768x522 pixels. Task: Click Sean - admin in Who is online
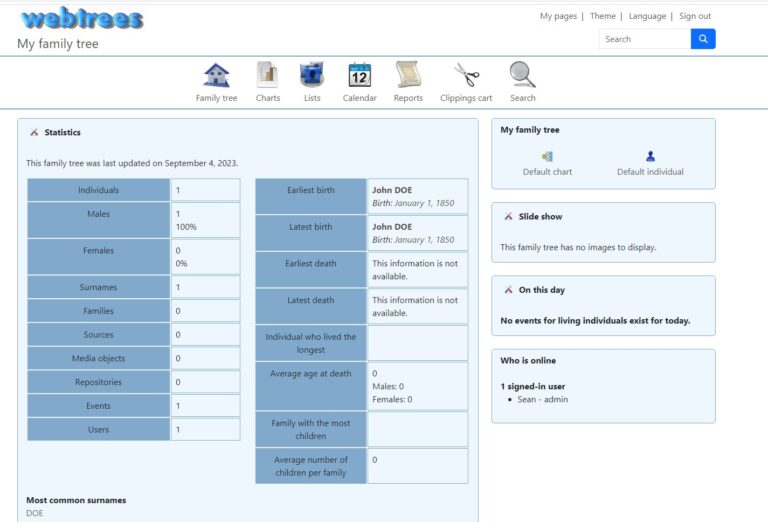click(x=543, y=400)
